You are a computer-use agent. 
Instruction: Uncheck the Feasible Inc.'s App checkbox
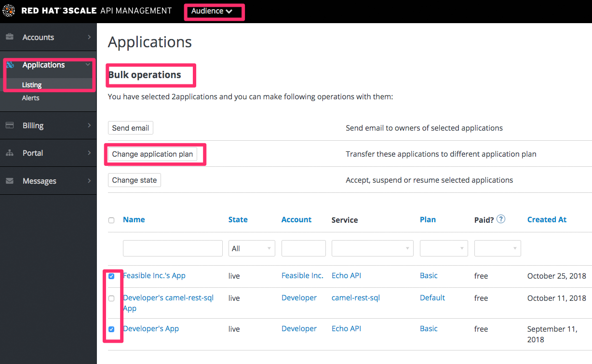pyautogui.click(x=111, y=276)
